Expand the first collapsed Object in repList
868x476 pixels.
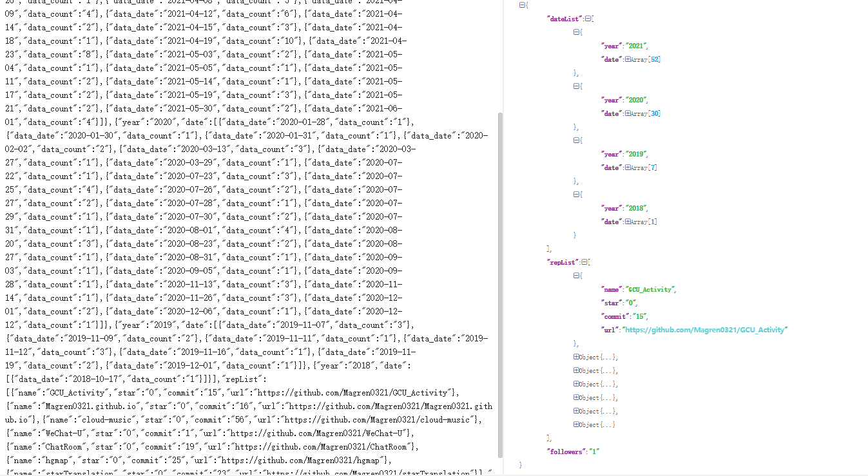pyautogui.click(x=576, y=357)
